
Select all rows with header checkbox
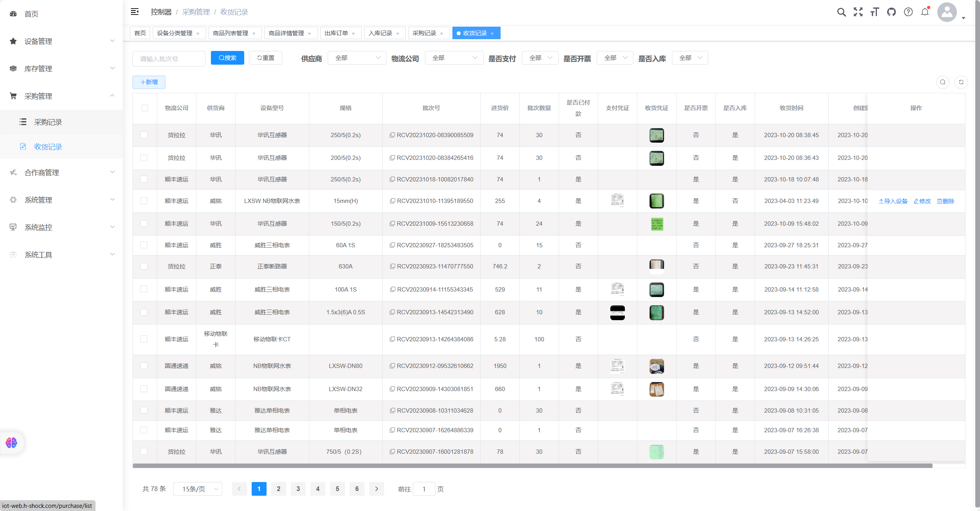point(145,108)
